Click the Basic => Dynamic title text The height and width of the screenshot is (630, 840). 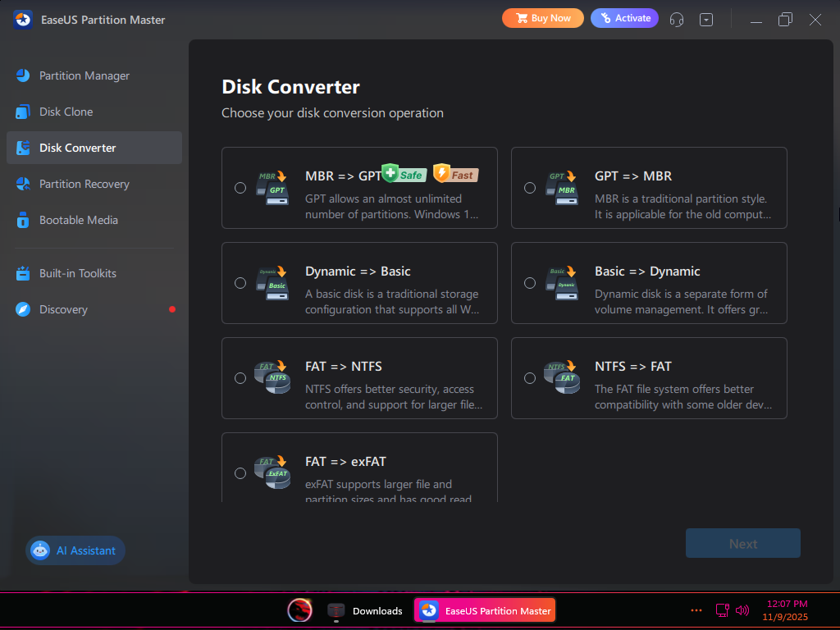click(647, 271)
